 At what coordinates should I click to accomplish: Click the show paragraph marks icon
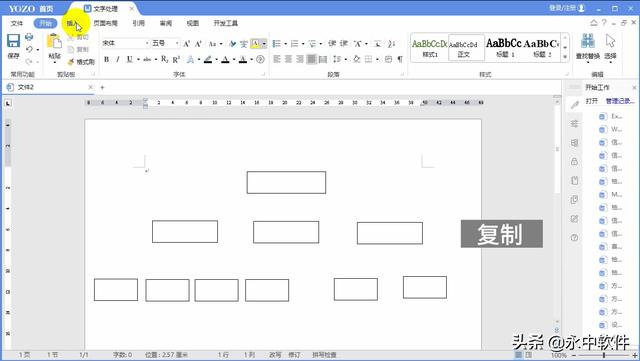[400, 59]
